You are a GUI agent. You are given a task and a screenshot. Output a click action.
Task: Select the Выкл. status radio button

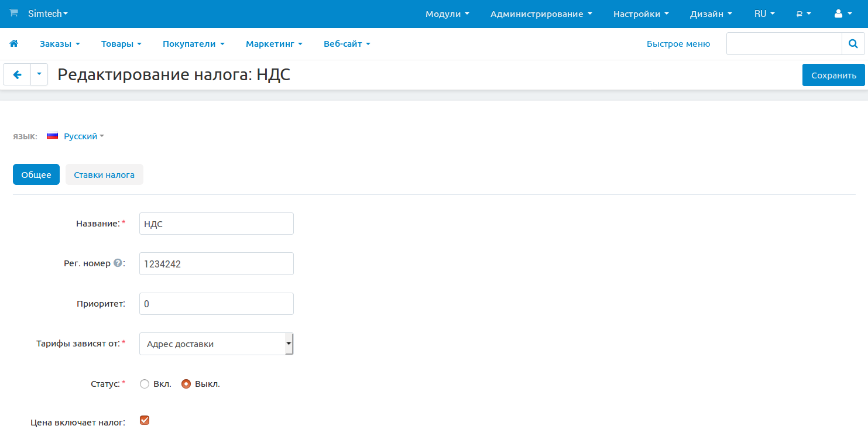186,384
